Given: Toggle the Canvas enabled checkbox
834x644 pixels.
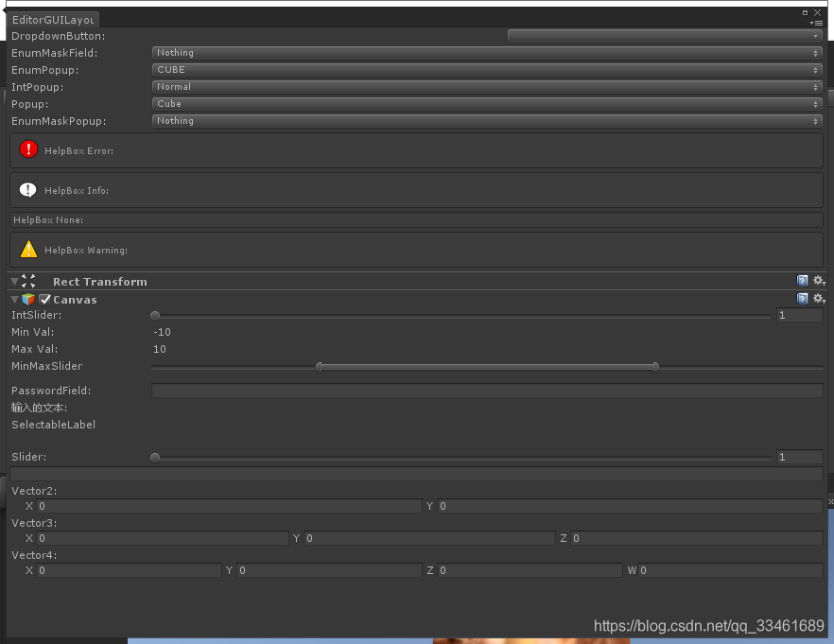Looking at the screenshot, I should [44, 300].
